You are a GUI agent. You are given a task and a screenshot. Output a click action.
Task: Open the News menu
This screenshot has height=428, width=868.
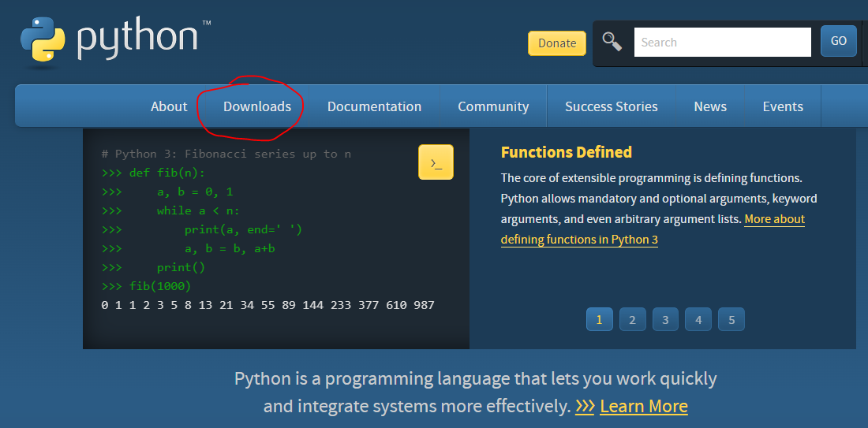[x=710, y=106]
